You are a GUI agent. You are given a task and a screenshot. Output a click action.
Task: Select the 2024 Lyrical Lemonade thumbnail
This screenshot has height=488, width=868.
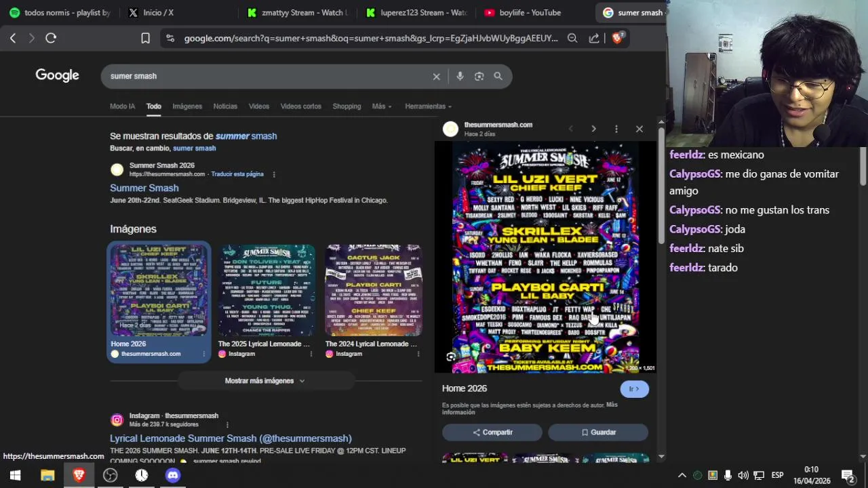(374, 290)
